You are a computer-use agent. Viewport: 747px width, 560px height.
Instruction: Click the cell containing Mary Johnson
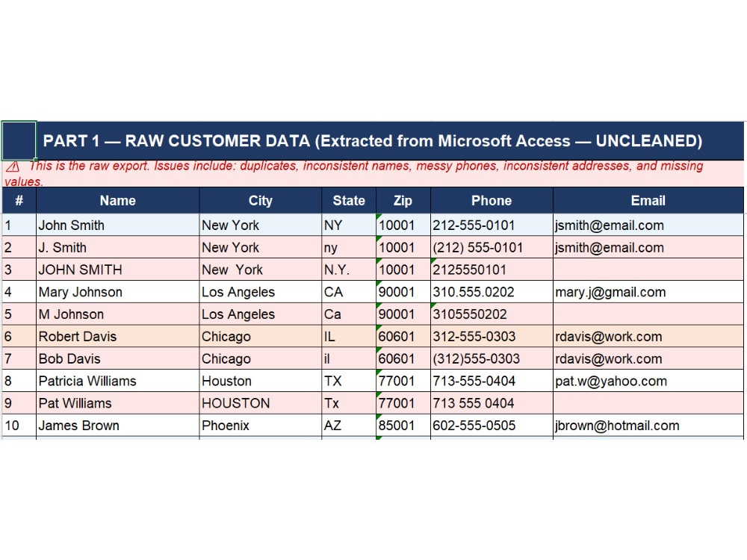[118, 291]
